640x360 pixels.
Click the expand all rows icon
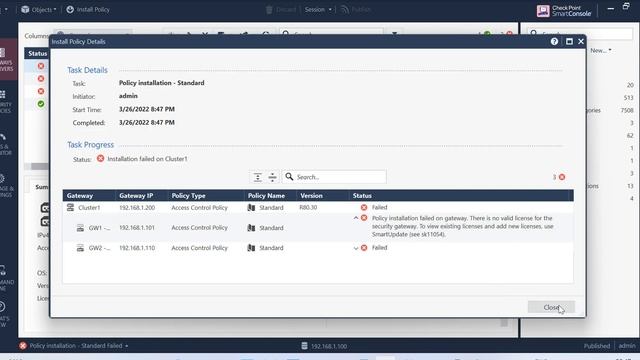point(258,177)
